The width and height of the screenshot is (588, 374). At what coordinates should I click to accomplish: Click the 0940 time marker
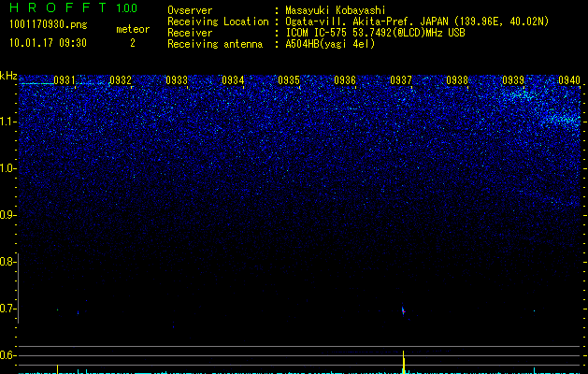point(569,80)
